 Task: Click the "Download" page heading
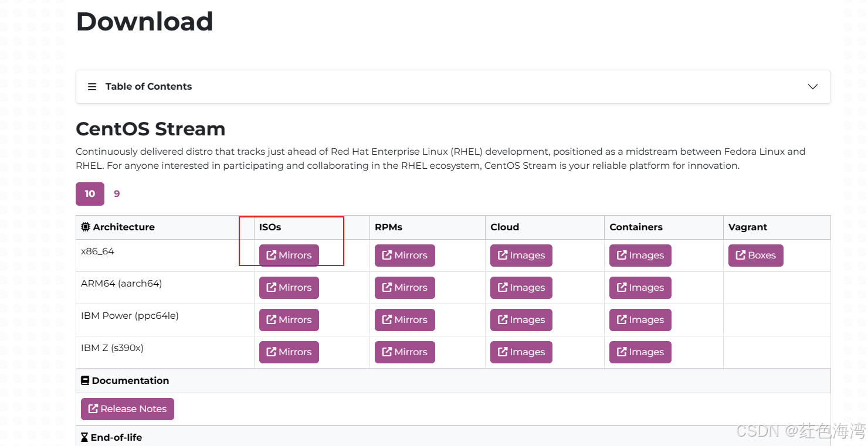[x=145, y=22]
